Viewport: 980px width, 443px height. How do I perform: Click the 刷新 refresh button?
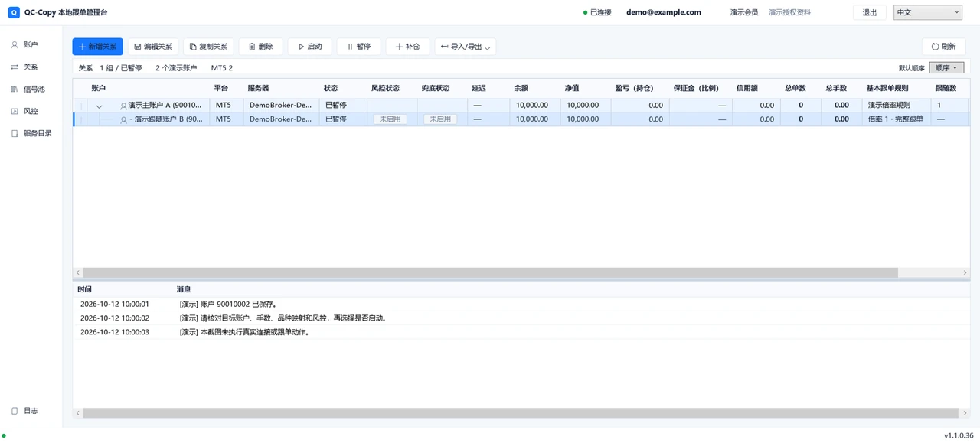943,47
